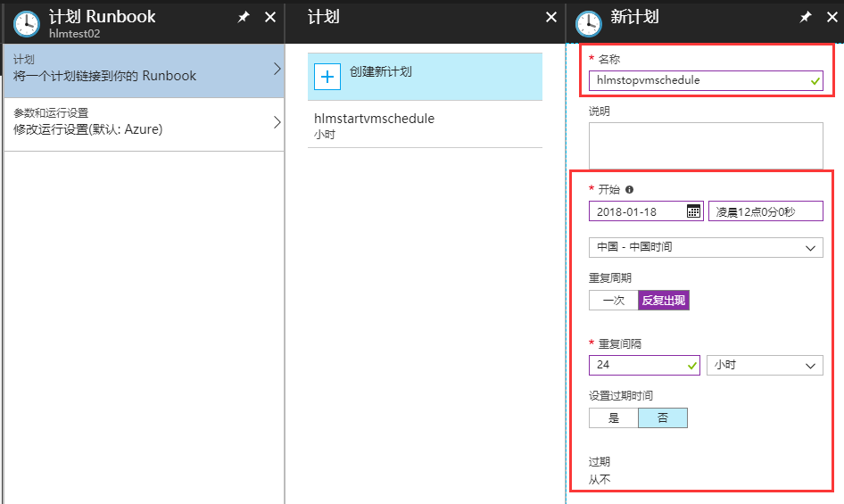The image size is (844, 504).
Task: Click the start time field 凌晨12点0分0秒
Action: coord(765,211)
